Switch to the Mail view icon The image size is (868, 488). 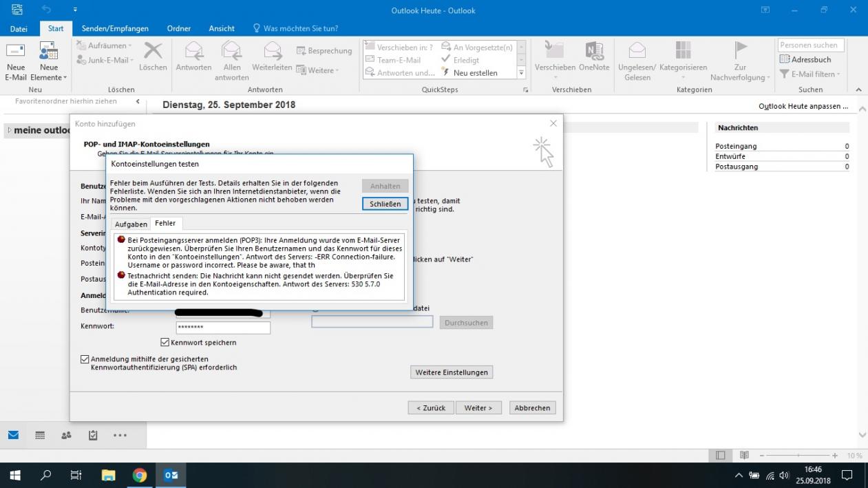click(x=13, y=435)
